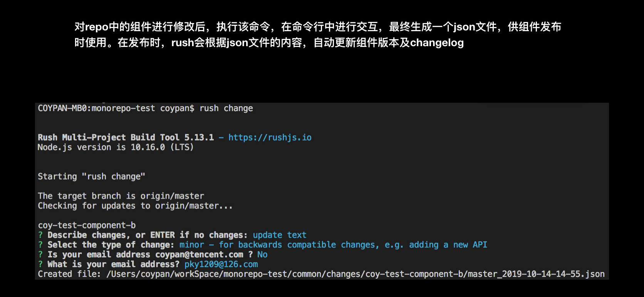Click the Chinese description line starting with "对repo"

pos(317,27)
